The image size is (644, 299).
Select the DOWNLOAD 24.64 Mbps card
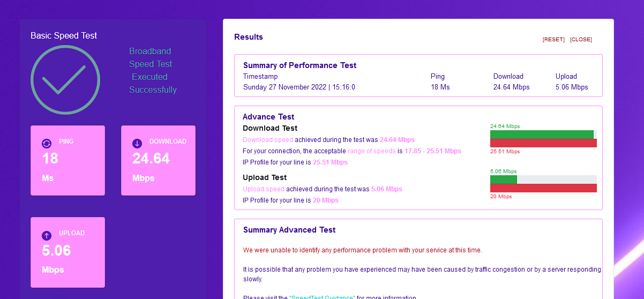point(158,161)
